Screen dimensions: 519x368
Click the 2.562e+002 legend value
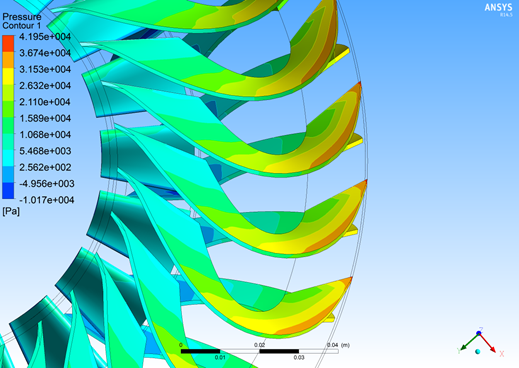point(45,167)
